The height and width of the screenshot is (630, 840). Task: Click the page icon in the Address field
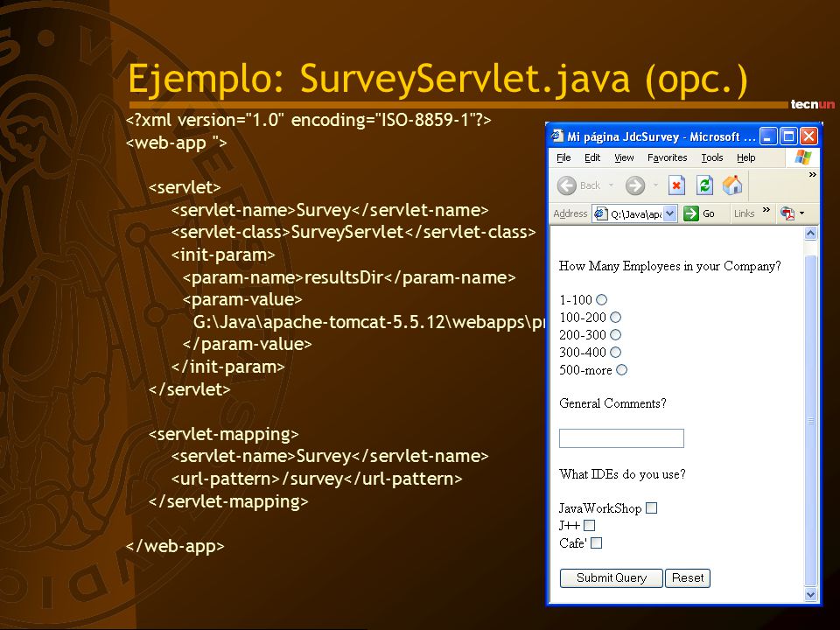tap(600, 213)
